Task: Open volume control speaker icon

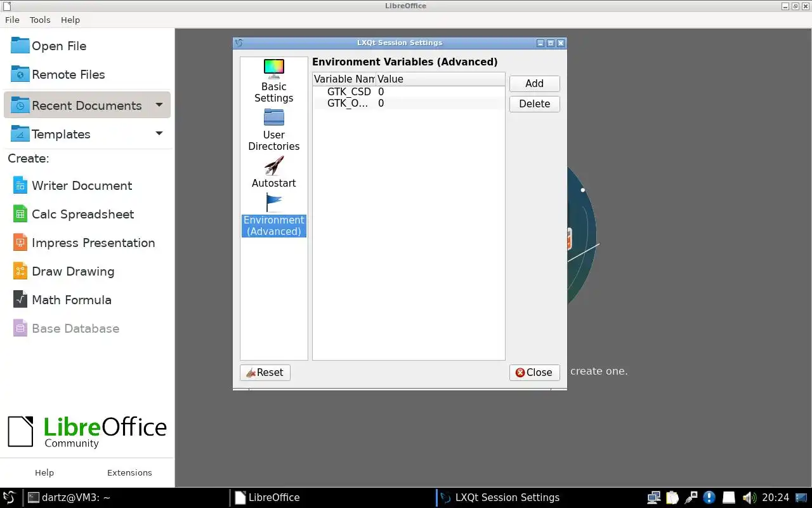Action: [x=749, y=497]
